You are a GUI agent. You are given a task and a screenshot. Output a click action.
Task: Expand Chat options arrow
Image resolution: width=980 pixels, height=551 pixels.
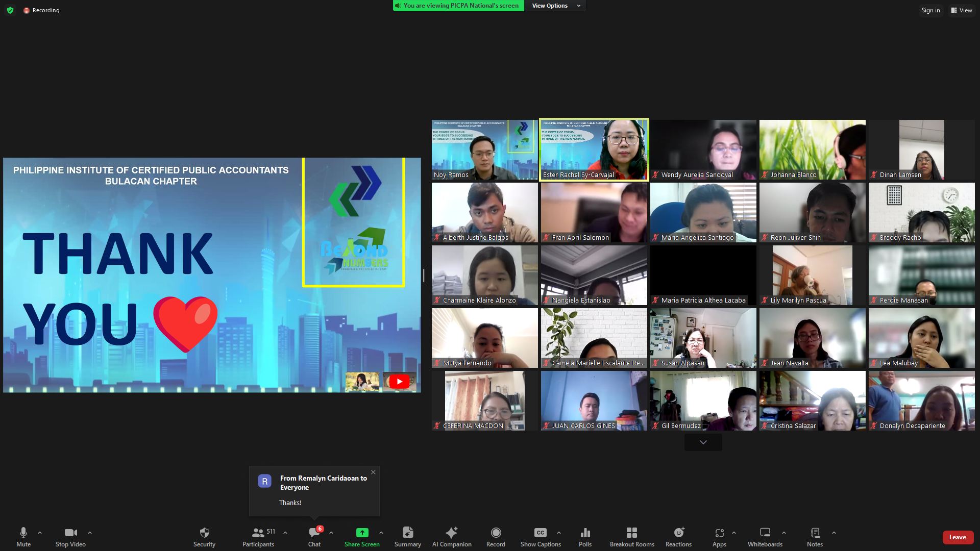331,533
